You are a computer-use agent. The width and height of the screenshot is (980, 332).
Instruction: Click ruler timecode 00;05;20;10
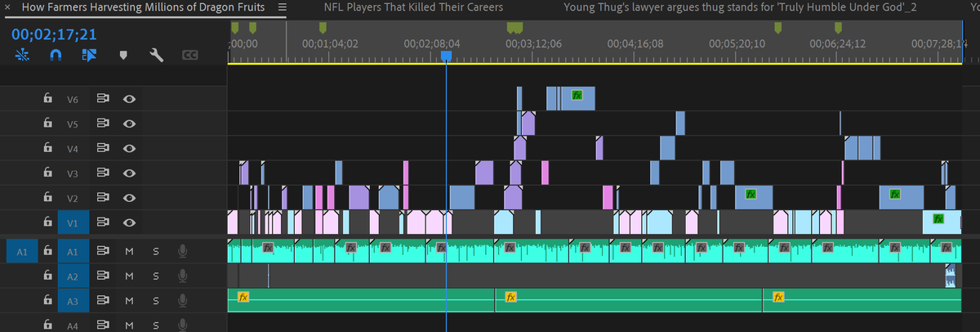click(x=737, y=43)
